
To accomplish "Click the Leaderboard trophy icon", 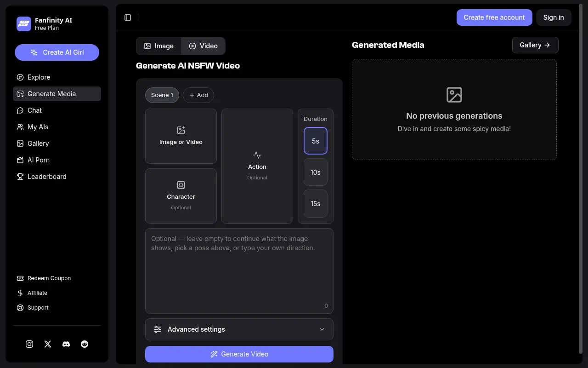I will (x=20, y=177).
